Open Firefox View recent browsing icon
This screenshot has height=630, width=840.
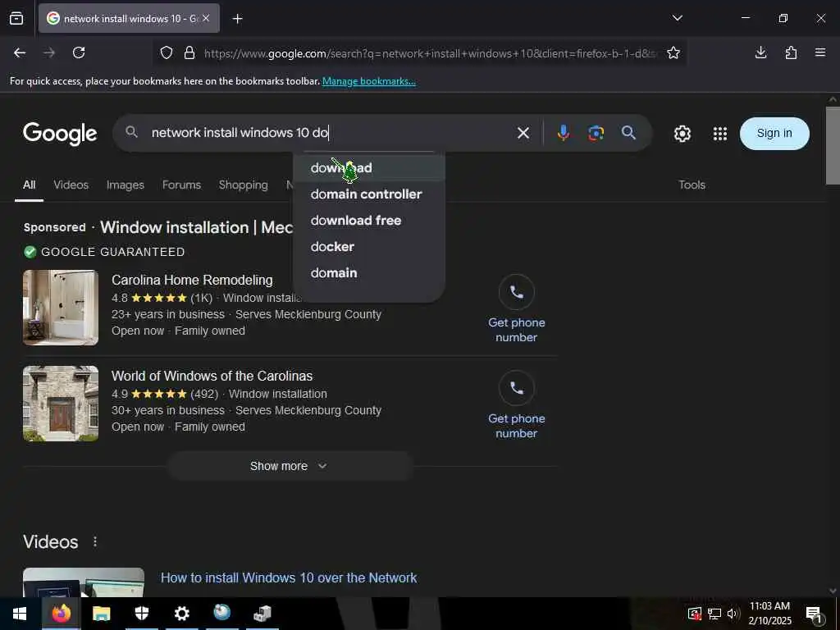16,18
